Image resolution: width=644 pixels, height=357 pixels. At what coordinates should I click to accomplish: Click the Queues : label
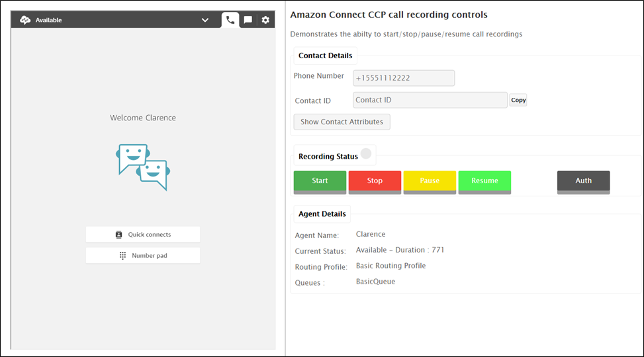pos(310,283)
